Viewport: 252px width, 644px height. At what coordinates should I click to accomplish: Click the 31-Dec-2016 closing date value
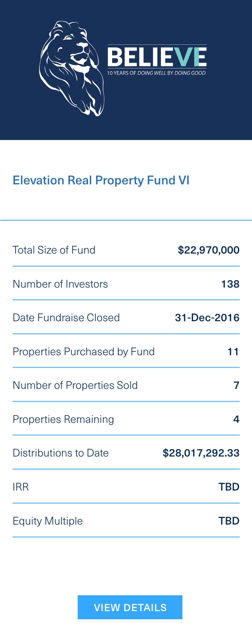tap(207, 318)
